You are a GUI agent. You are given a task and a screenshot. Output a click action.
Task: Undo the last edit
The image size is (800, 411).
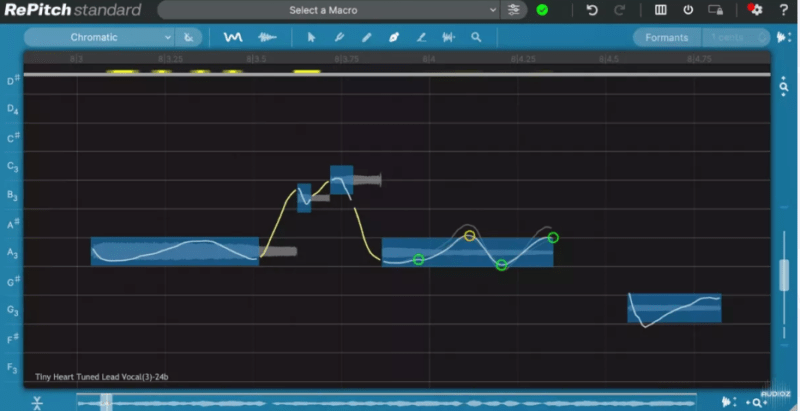[592, 10]
